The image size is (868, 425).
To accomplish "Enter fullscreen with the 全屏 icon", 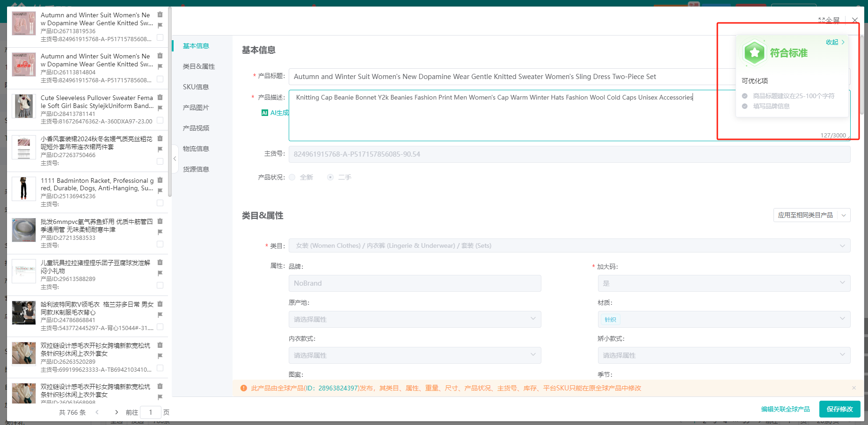I will (822, 20).
